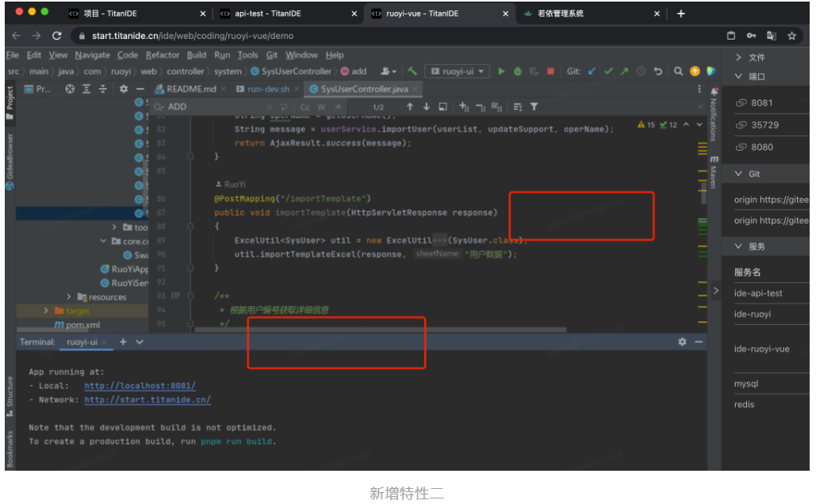Toggle match case Cc in find bar
The height and width of the screenshot is (504, 816).
[x=305, y=107]
